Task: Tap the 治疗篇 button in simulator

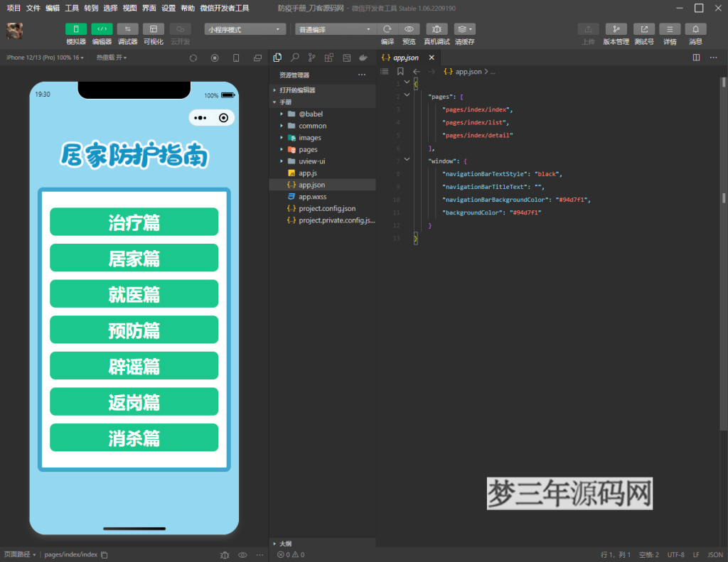Action: pos(134,222)
